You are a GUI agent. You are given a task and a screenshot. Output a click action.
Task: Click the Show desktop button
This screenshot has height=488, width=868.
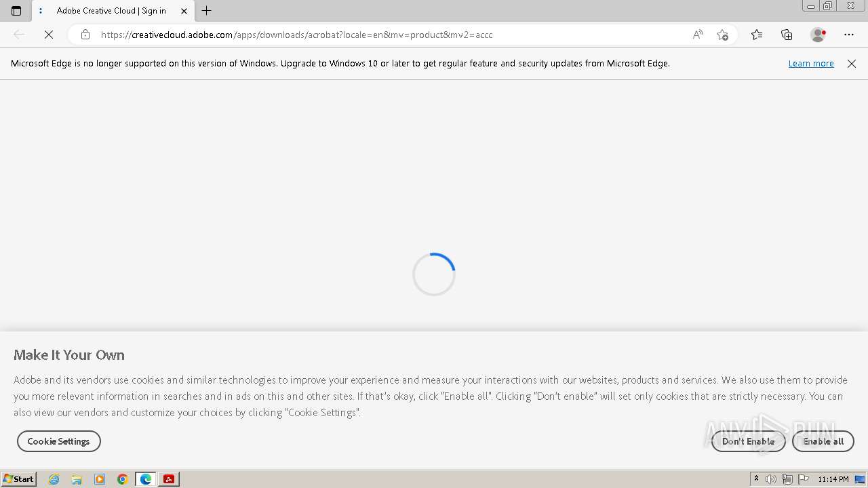pyautogui.click(x=861, y=479)
